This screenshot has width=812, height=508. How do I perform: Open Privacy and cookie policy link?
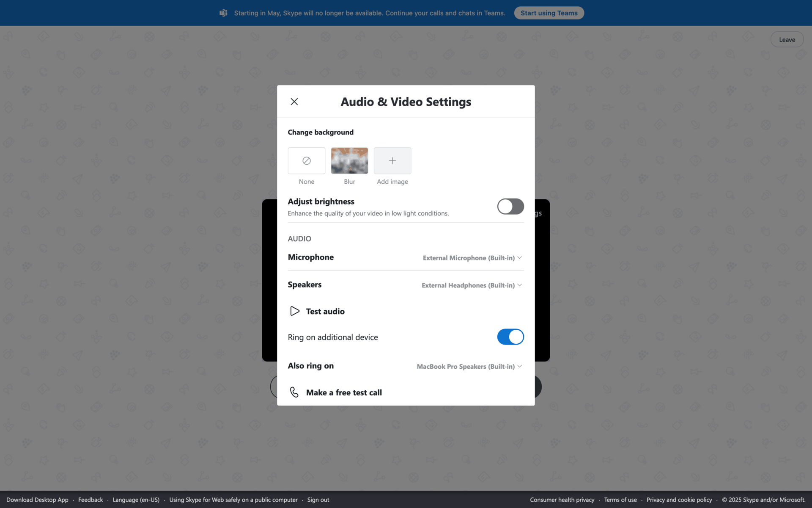coord(679,500)
